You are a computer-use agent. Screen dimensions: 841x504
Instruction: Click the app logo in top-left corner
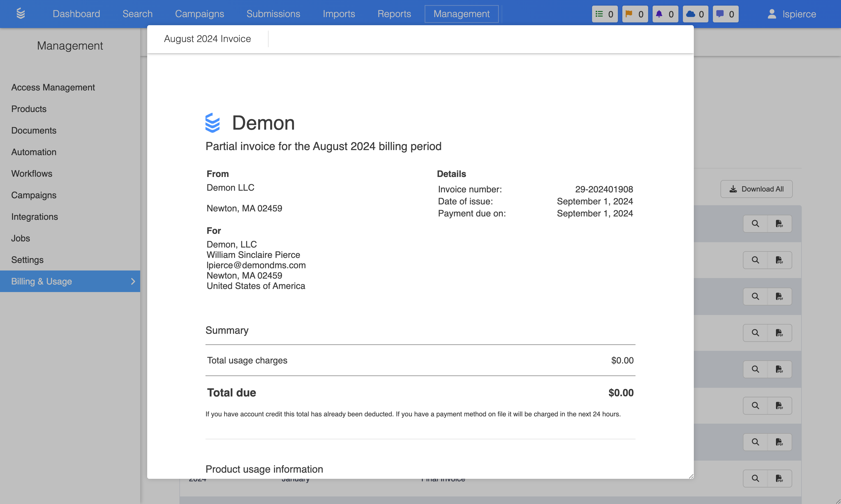pos(20,14)
